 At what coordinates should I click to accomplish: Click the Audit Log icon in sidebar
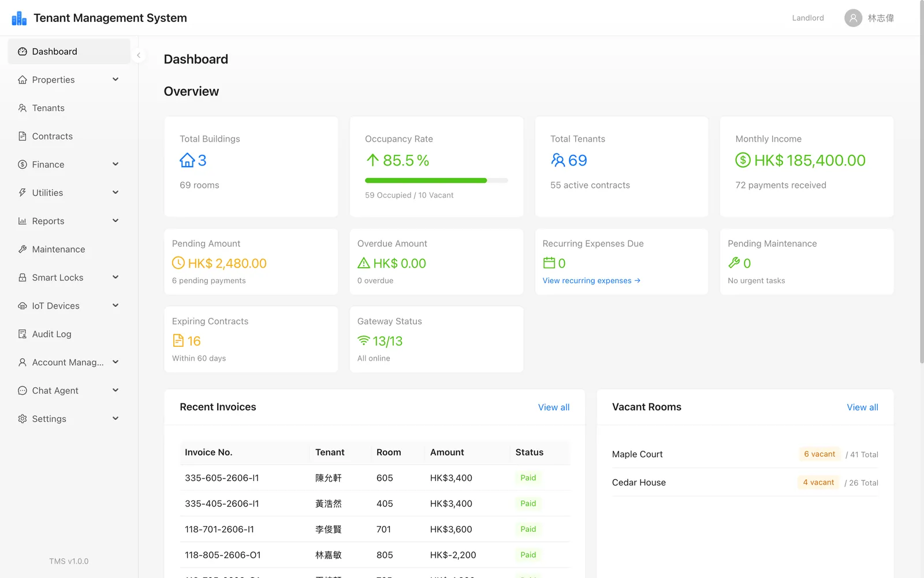tap(23, 334)
